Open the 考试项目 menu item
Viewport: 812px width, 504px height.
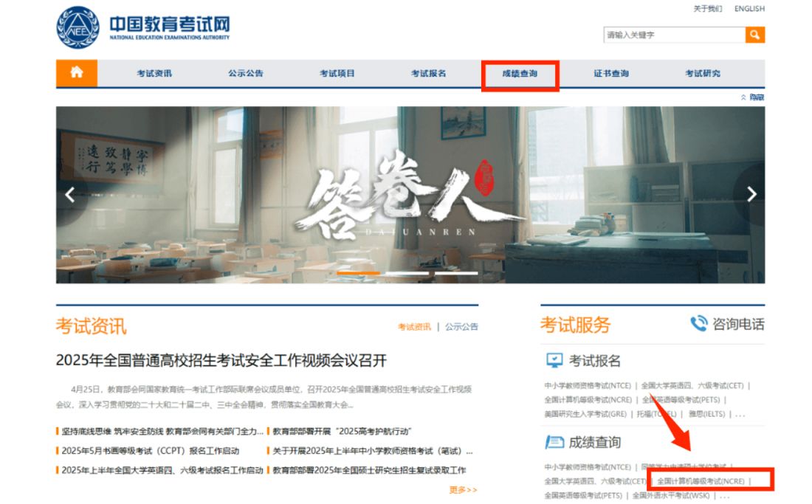(337, 72)
